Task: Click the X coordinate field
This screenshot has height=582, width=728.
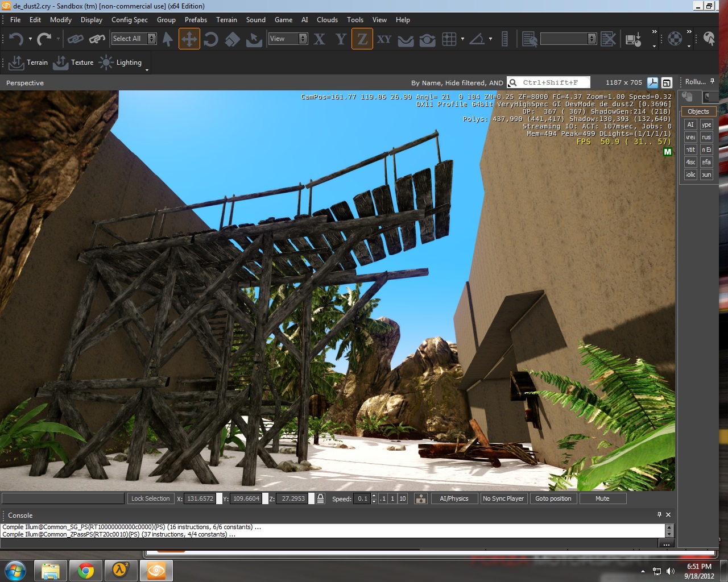Action: [200, 498]
